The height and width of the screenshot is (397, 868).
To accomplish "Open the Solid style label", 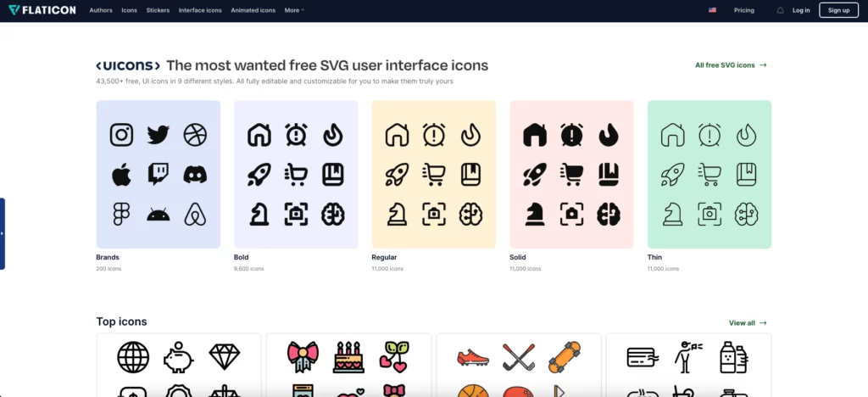I will click(518, 258).
